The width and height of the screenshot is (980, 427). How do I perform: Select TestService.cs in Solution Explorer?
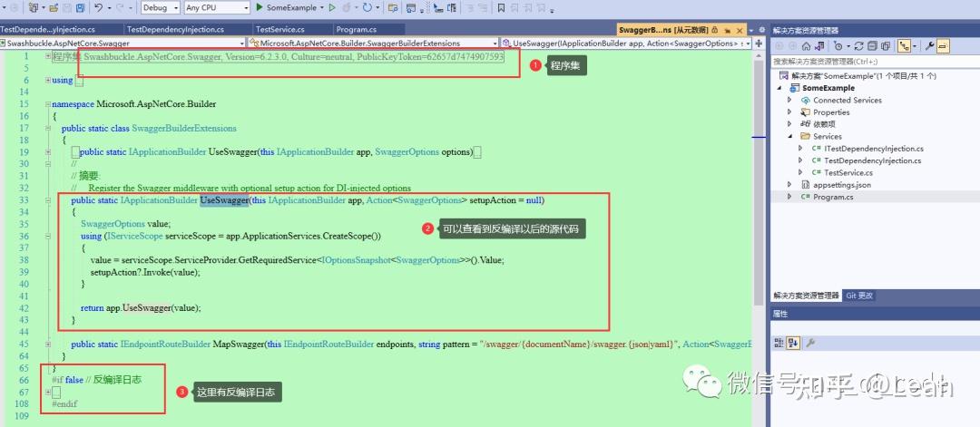pyautogui.click(x=848, y=173)
